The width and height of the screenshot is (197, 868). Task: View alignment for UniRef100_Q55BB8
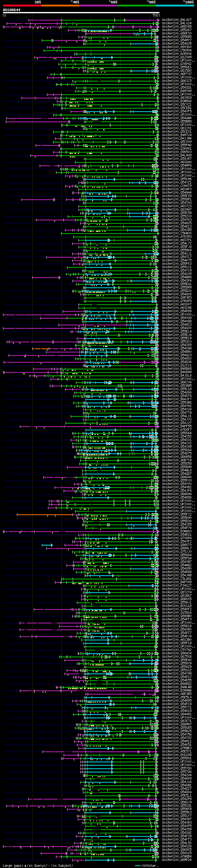pos(177,121)
